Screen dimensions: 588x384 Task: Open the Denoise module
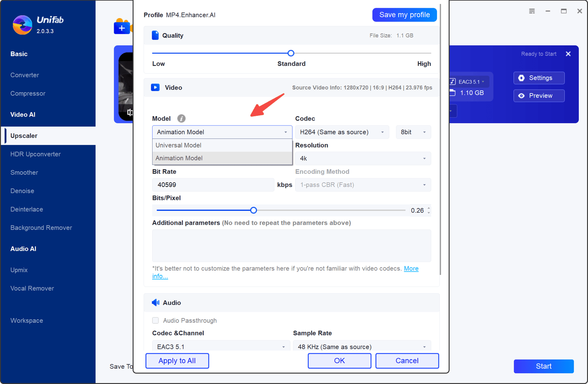(22, 191)
